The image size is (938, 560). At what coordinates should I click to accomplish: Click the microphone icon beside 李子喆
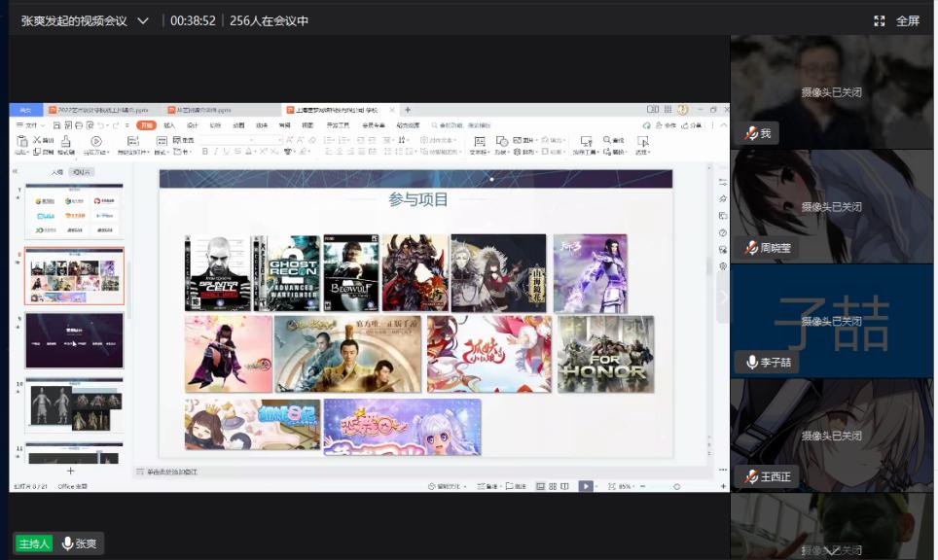pos(751,362)
